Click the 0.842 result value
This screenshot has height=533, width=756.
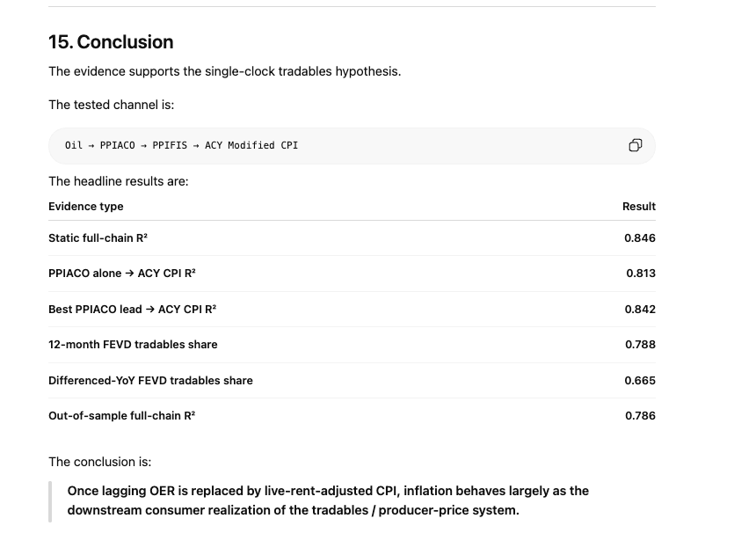tap(640, 310)
